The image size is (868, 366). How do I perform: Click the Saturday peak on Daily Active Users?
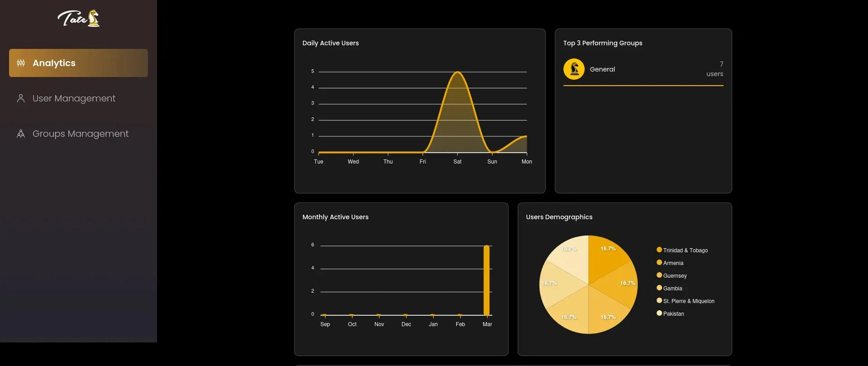click(x=458, y=72)
